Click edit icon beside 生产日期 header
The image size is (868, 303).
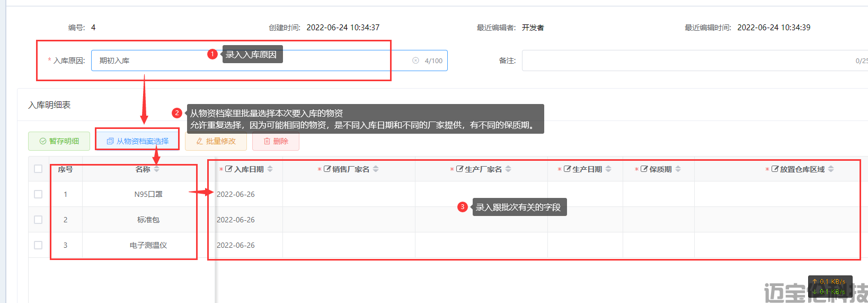click(x=567, y=169)
